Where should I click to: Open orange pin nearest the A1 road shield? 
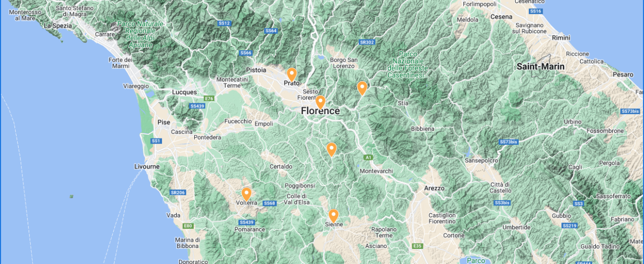pyautogui.click(x=331, y=149)
